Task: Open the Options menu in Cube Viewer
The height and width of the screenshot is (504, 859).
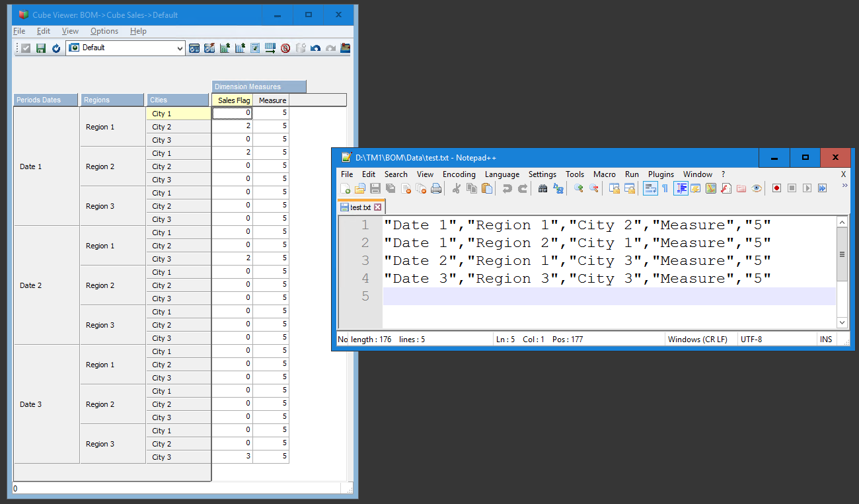Action: (x=104, y=31)
